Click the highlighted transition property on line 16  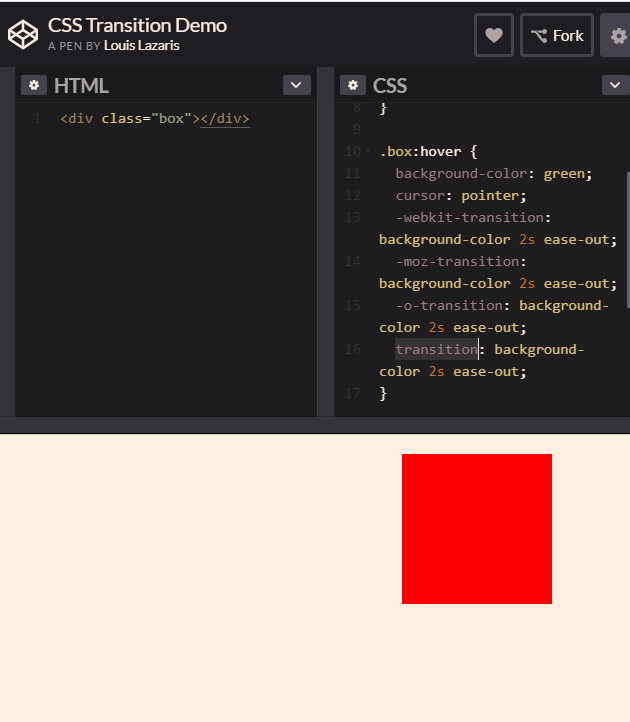click(436, 349)
